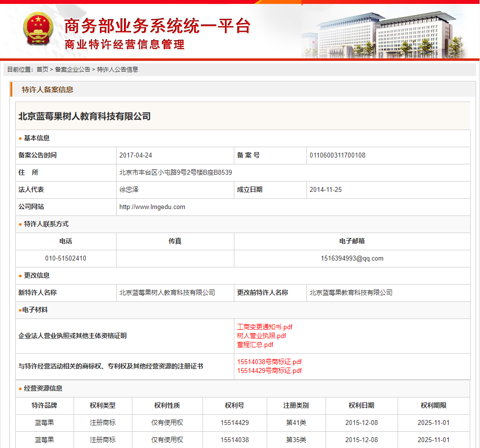The width and height of the screenshot is (480, 448).
Task: Click company title 北京蓝莓果树人教育科技有限公司 heading
Action: [x=84, y=116]
